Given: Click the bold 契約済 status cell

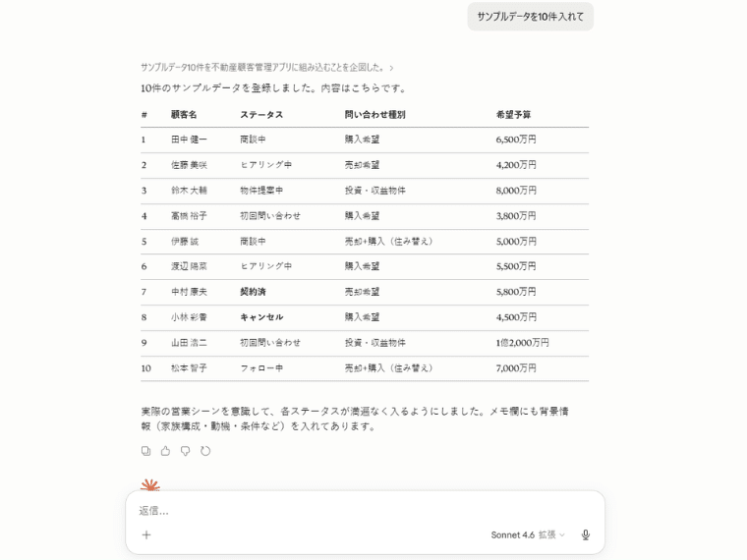Looking at the screenshot, I should pyautogui.click(x=253, y=292).
